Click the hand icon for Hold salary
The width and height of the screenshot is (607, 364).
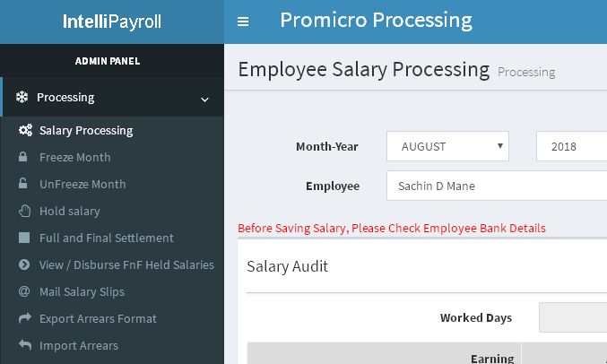point(24,211)
